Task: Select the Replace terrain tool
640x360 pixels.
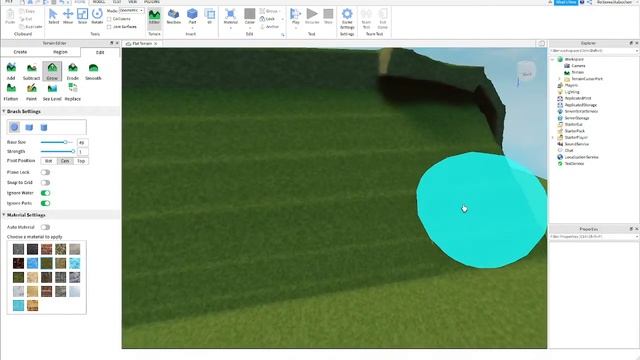Action: [x=73, y=92]
